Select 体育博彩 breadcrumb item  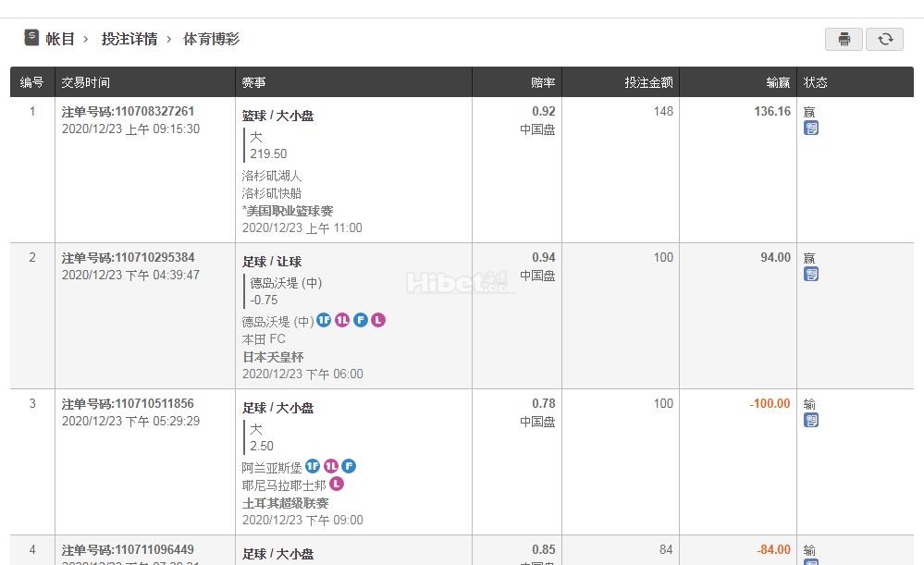[x=211, y=39]
